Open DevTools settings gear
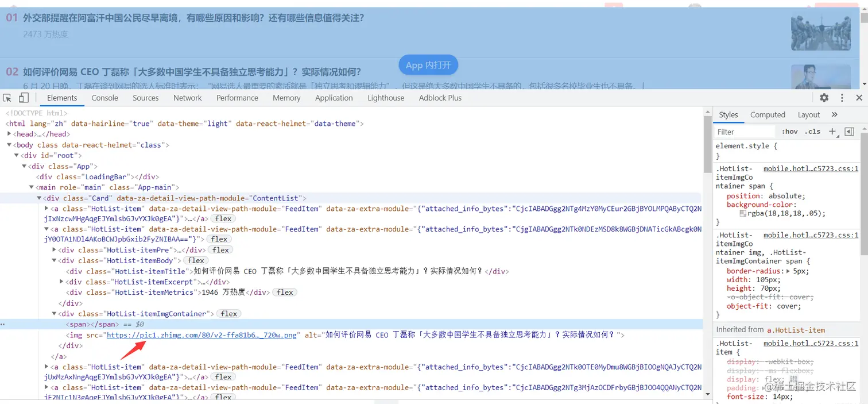Image resolution: width=868 pixels, height=404 pixels. point(823,98)
